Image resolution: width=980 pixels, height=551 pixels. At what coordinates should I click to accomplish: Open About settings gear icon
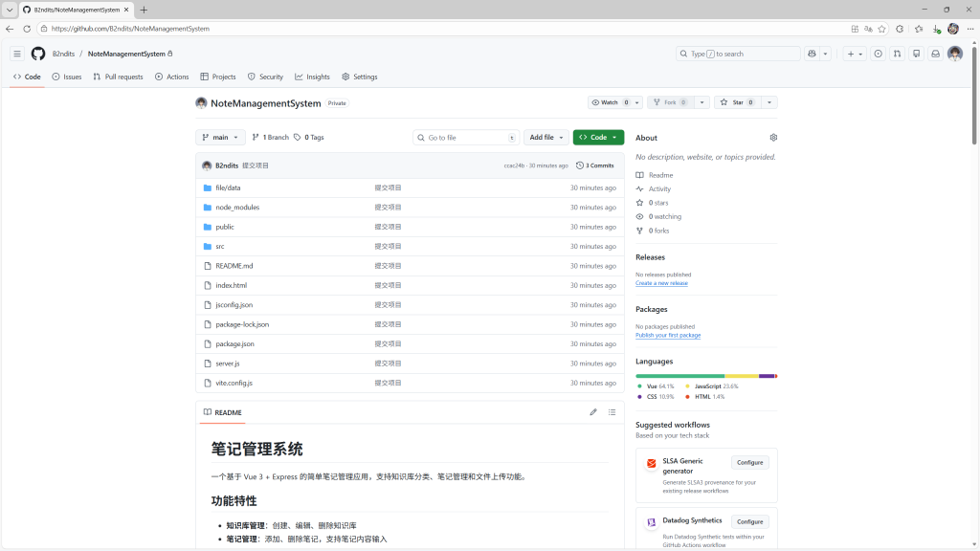point(773,138)
